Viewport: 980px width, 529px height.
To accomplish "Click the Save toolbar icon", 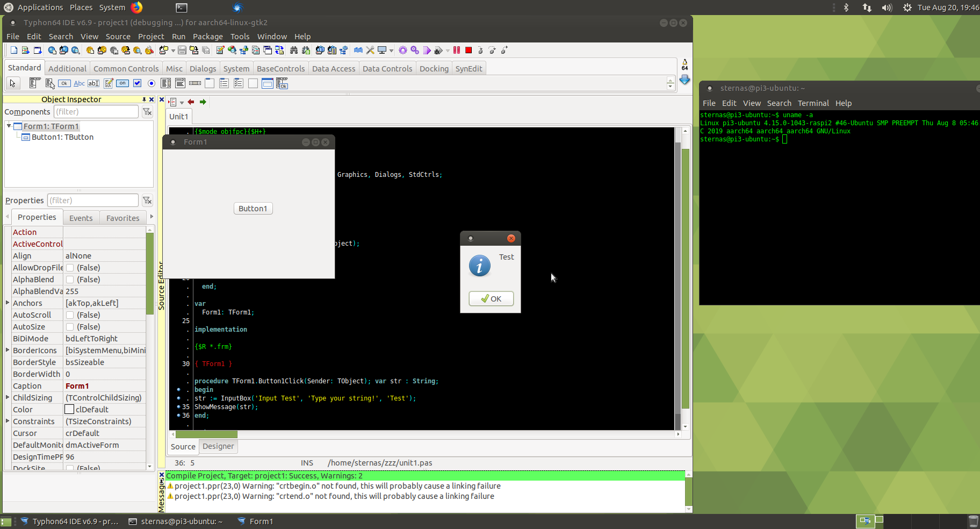I will click(182, 50).
